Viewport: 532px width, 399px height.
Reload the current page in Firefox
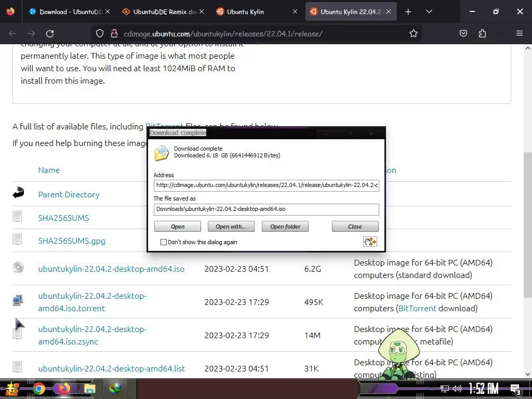pos(50,34)
